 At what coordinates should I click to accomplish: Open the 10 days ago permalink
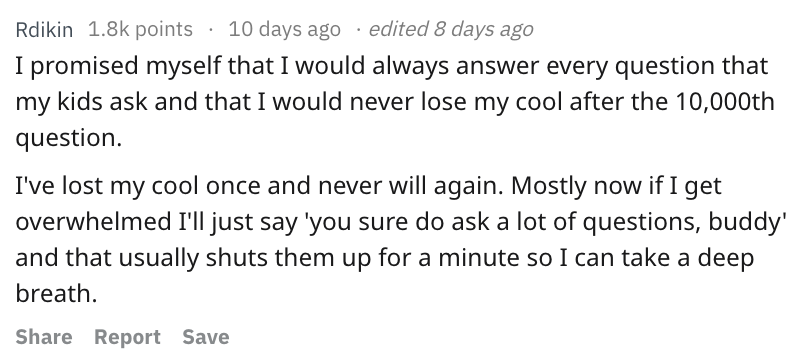point(285,29)
